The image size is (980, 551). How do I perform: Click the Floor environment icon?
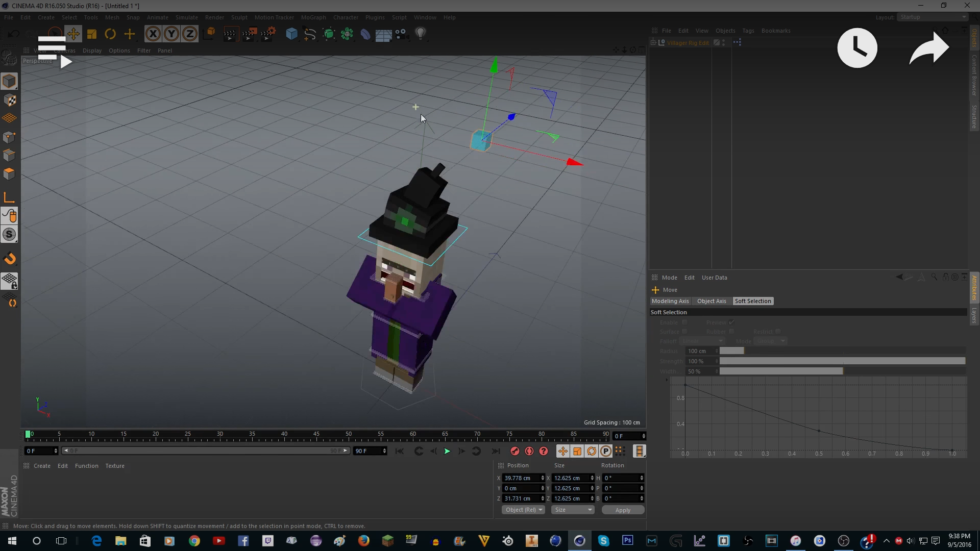coord(383,35)
